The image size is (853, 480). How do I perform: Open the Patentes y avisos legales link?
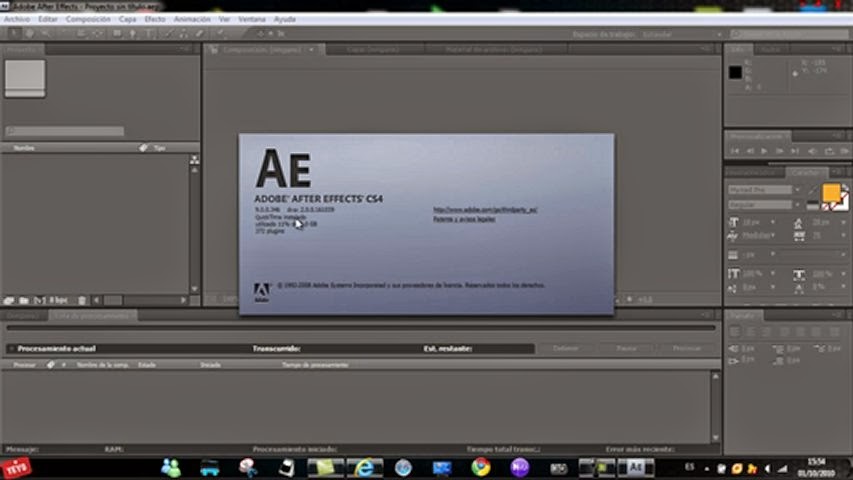click(464, 219)
